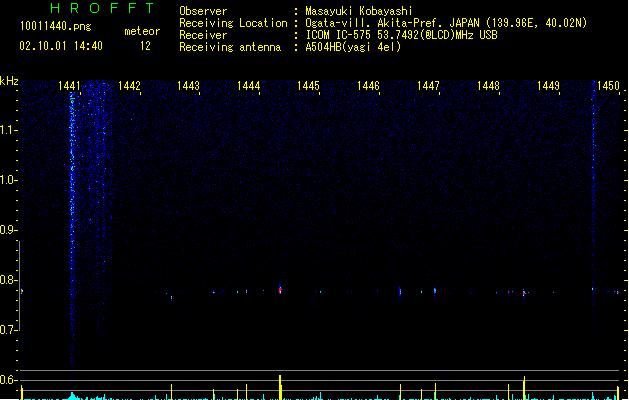Click the 0.9 kHz frequency label

[x=8, y=230]
